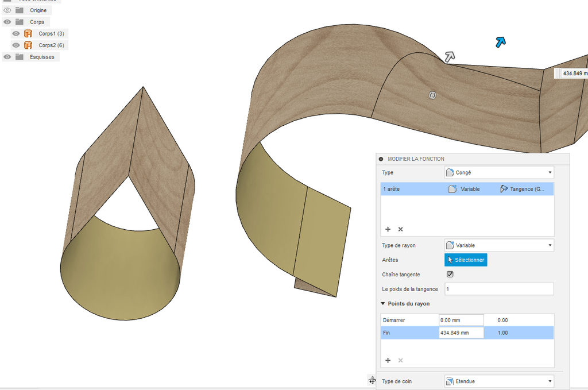
Task: Click the 0.00 position value of Démarrer
Action: (503, 321)
